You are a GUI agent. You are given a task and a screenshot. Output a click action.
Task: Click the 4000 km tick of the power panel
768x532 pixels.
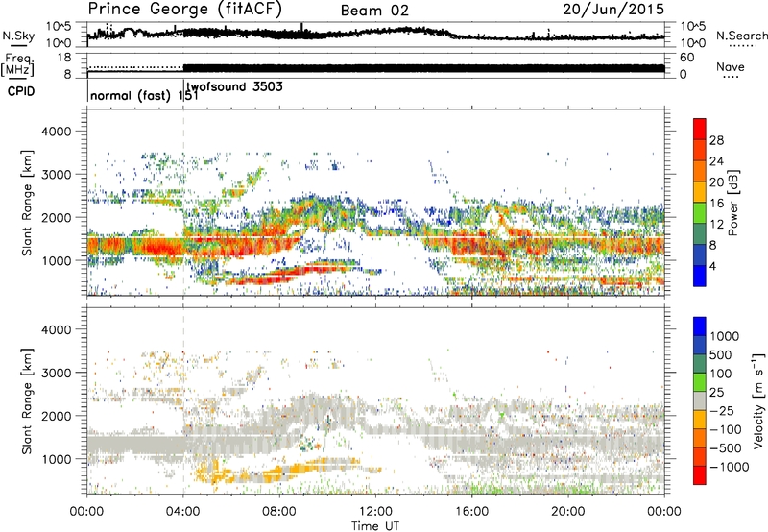coord(59,132)
